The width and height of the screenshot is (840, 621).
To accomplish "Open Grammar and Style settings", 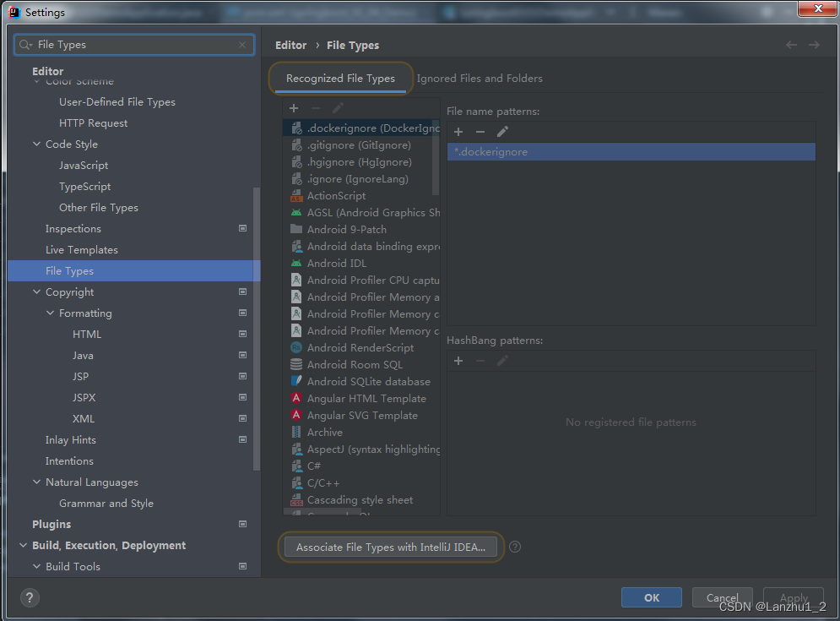I will coord(106,504).
